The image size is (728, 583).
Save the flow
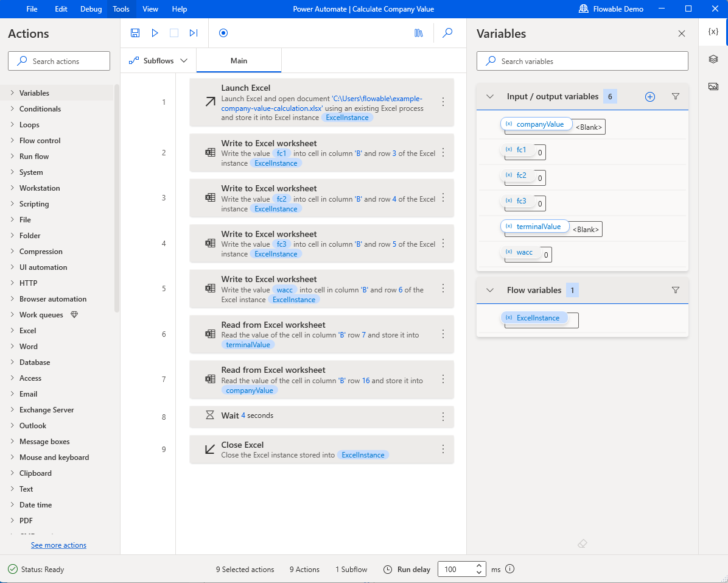click(x=135, y=33)
